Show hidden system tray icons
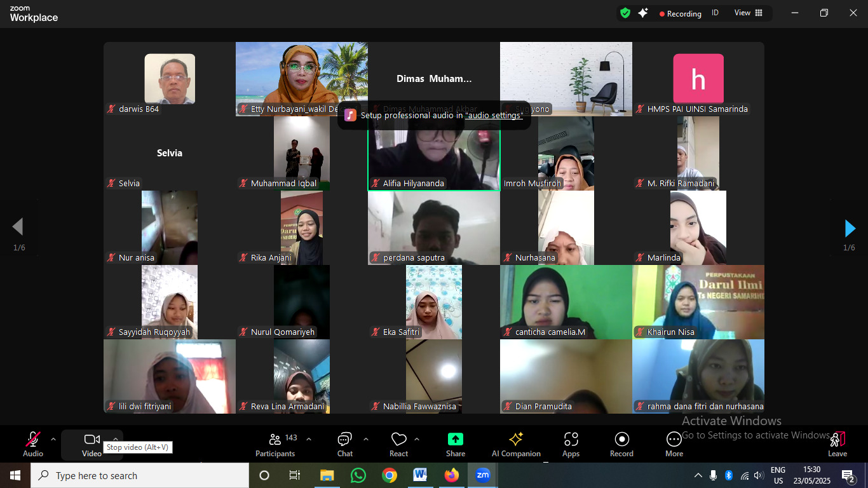 (698, 475)
